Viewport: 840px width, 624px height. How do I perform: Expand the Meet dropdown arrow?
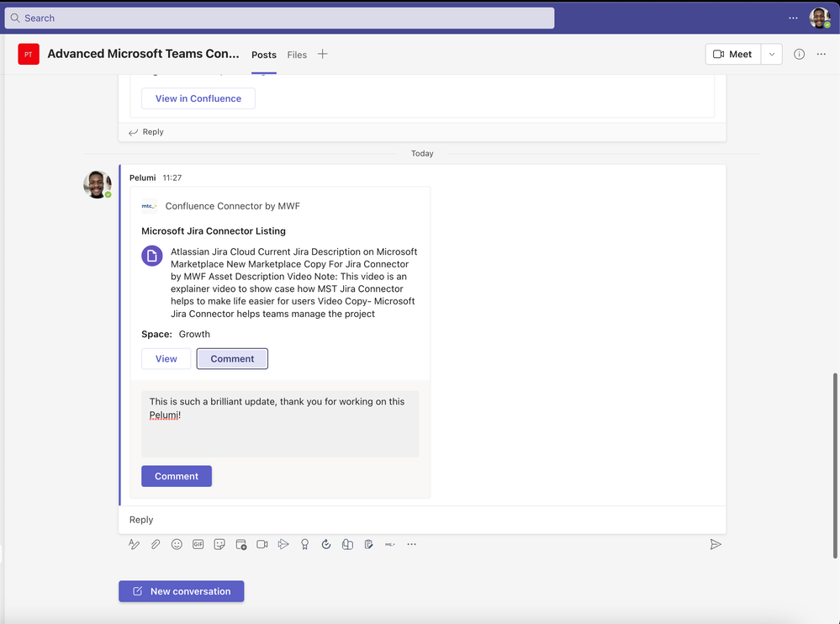tap(771, 54)
